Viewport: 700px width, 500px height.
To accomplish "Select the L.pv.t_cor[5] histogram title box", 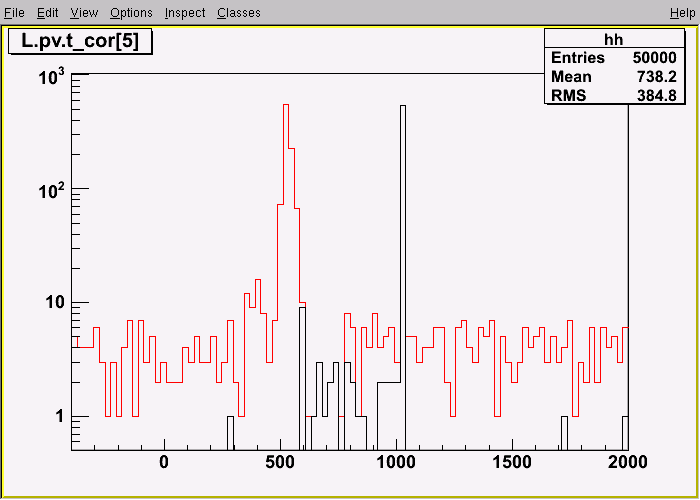I will click(80, 42).
